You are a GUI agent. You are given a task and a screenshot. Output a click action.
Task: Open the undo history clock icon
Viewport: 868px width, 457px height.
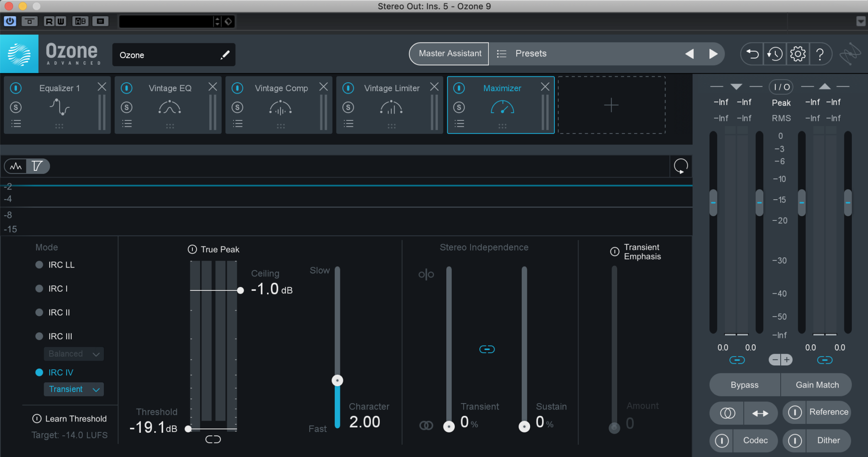775,54
